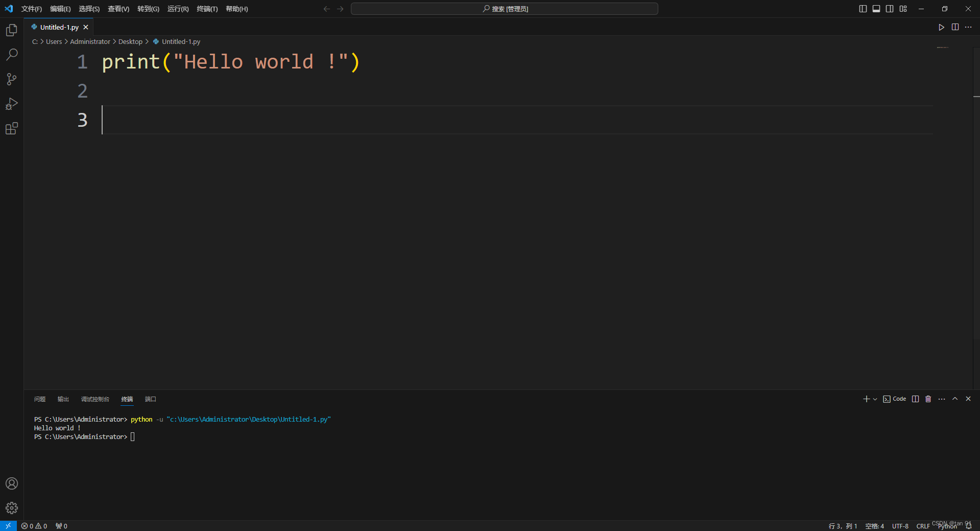Open the Source Control view
This screenshot has height=531, width=980.
pos(12,79)
